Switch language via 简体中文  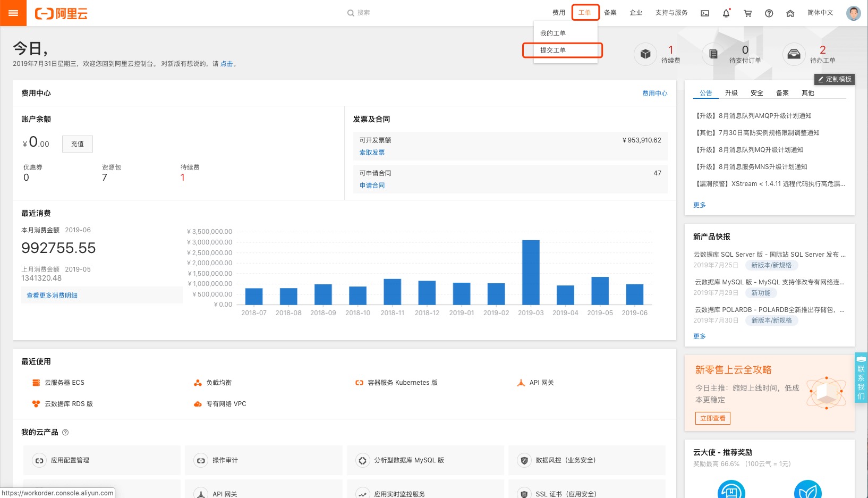click(820, 13)
